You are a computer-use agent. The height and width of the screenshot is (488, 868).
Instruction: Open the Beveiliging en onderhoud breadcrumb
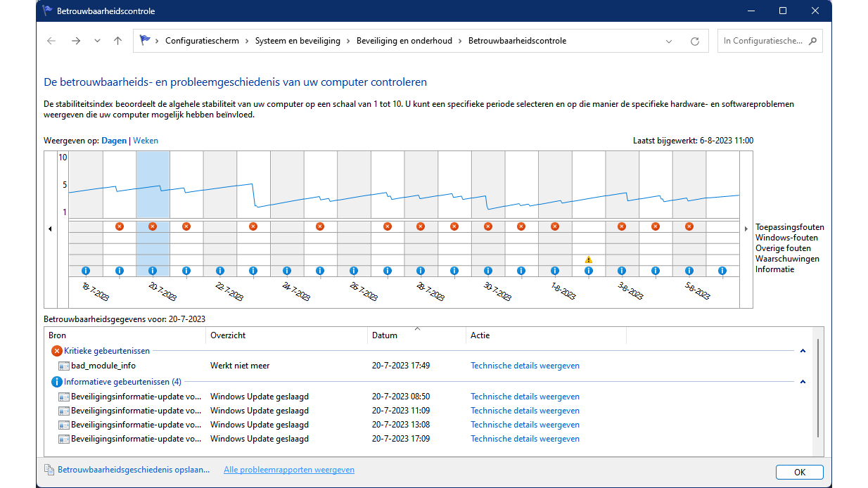coord(404,41)
